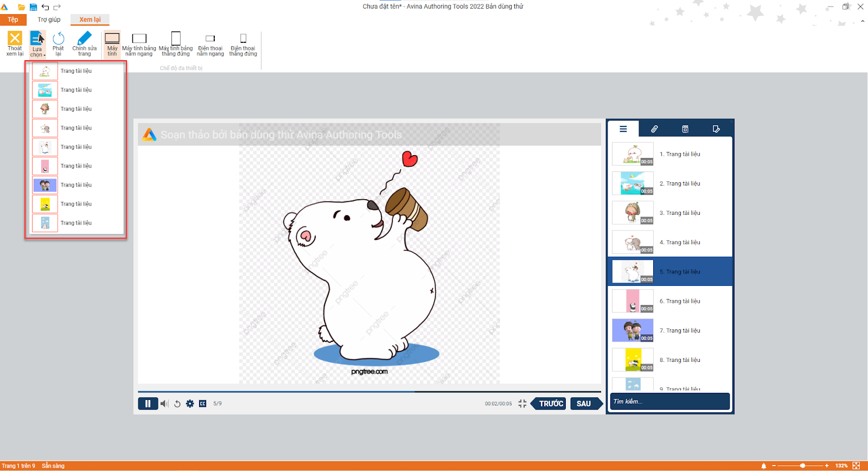
Task: Open the attachments paperclip tab
Action: (654, 129)
